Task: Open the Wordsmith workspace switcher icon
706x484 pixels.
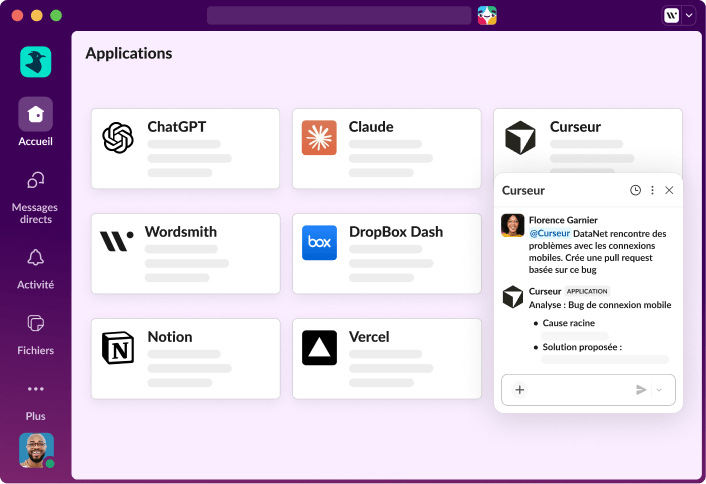Action: pos(671,15)
